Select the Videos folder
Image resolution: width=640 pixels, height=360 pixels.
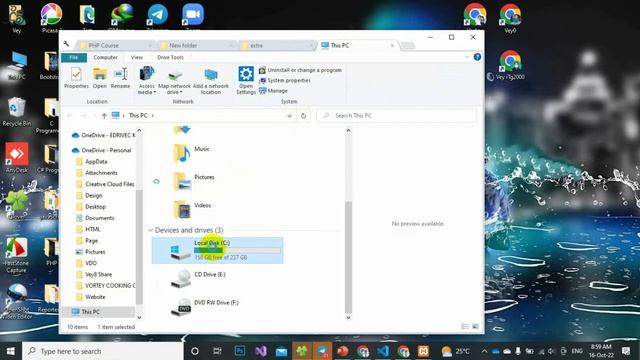point(192,209)
